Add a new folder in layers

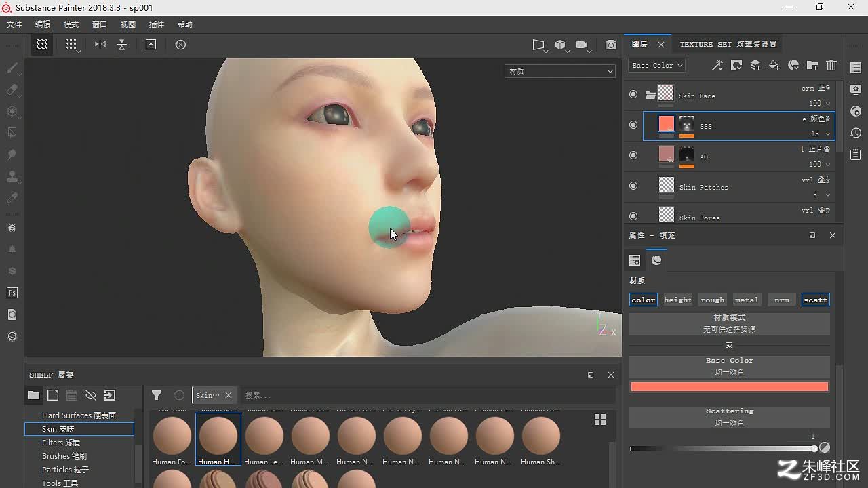pyautogui.click(x=812, y=65)
